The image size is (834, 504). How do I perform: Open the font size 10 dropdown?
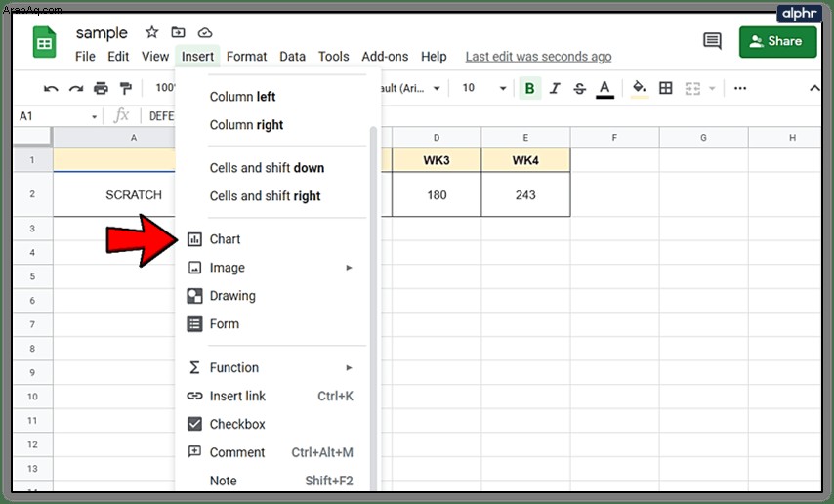point(483,88)
